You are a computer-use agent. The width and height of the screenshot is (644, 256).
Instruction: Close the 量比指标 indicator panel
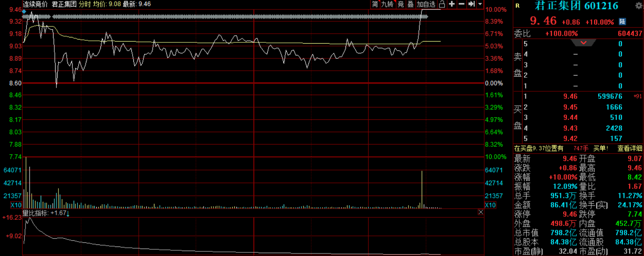[x=481, y=212]
